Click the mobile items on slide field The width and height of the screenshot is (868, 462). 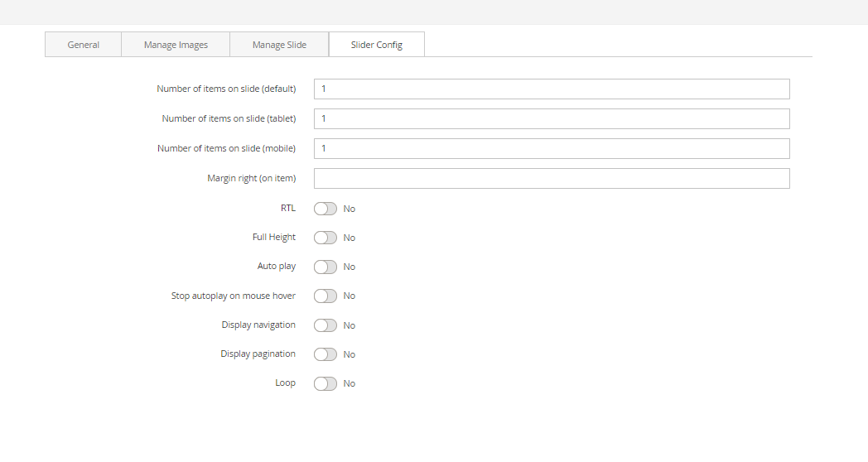(551, 149)
